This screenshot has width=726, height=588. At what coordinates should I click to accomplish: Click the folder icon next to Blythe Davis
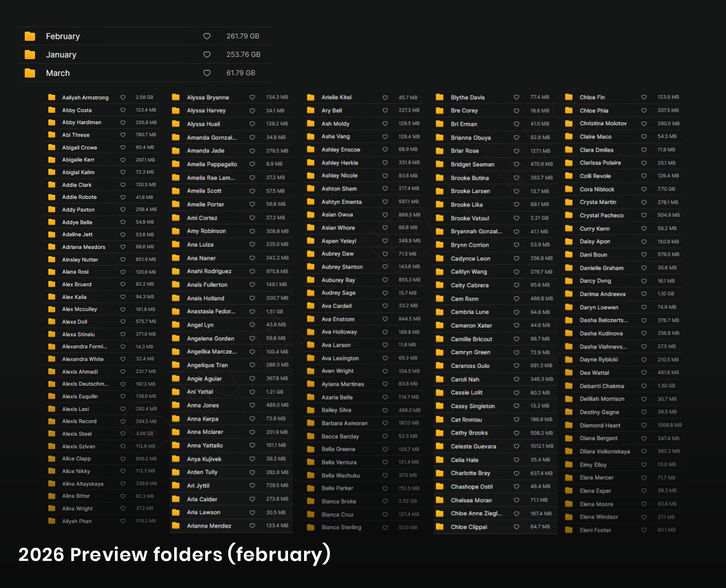tap(440, 97)
